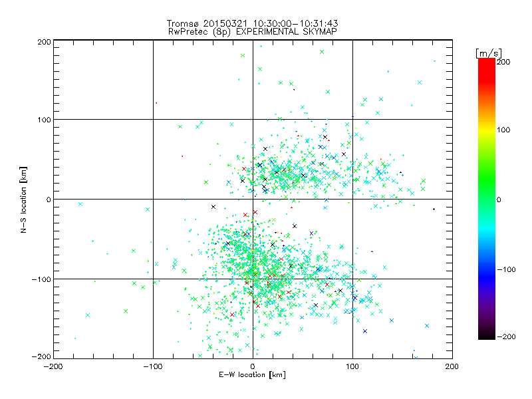Click the title line 'Tromsø 20150321 10:30:00-10:31:43'
532x399 pixels.
(x=252, y=23)
